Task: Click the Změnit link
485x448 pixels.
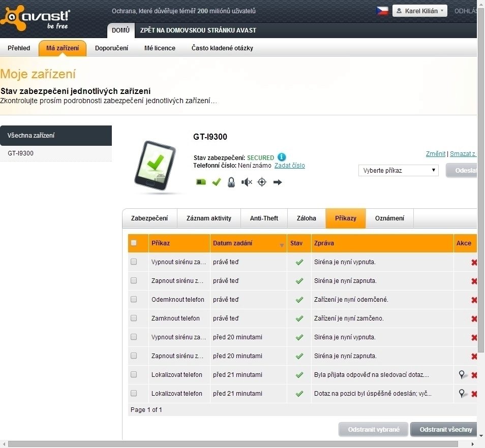Action: (x=436, y=153)
